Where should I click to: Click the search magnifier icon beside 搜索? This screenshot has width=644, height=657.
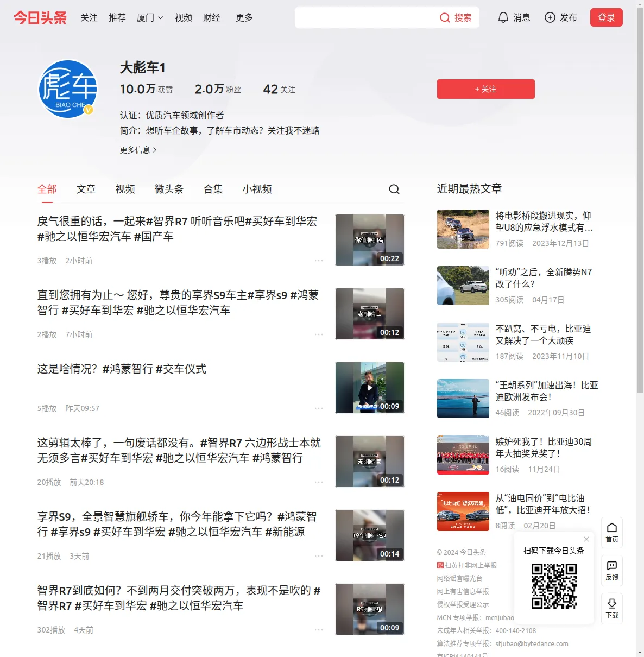(x=445, y=18)
